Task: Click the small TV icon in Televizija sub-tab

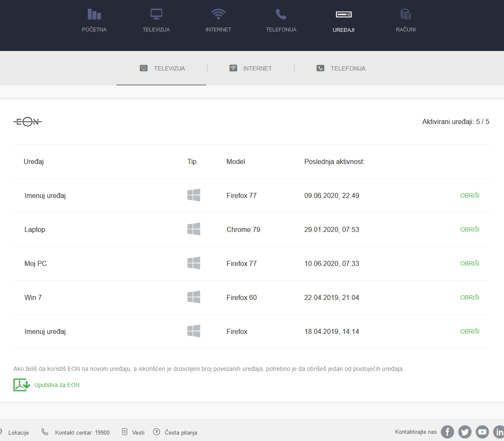Action: tap(144, 68)
